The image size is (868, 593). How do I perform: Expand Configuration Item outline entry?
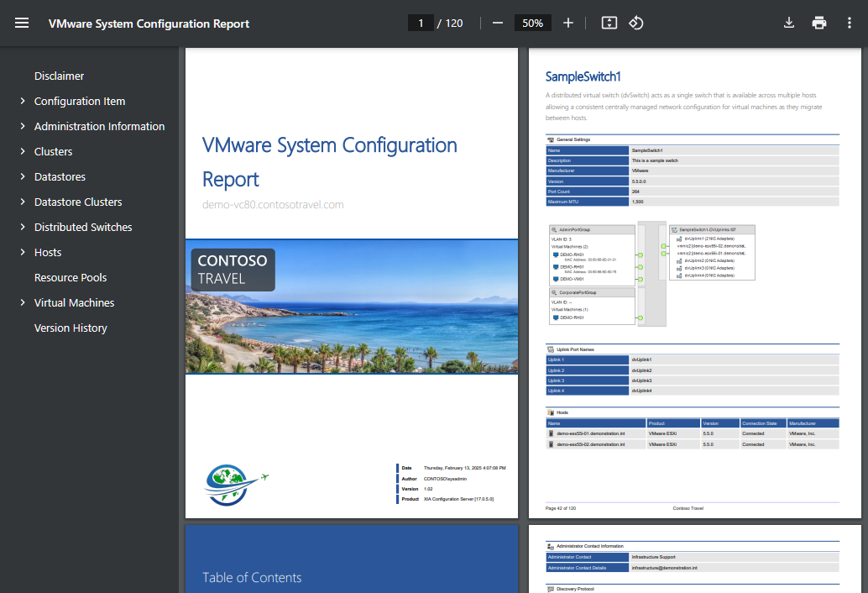point(23,101)
